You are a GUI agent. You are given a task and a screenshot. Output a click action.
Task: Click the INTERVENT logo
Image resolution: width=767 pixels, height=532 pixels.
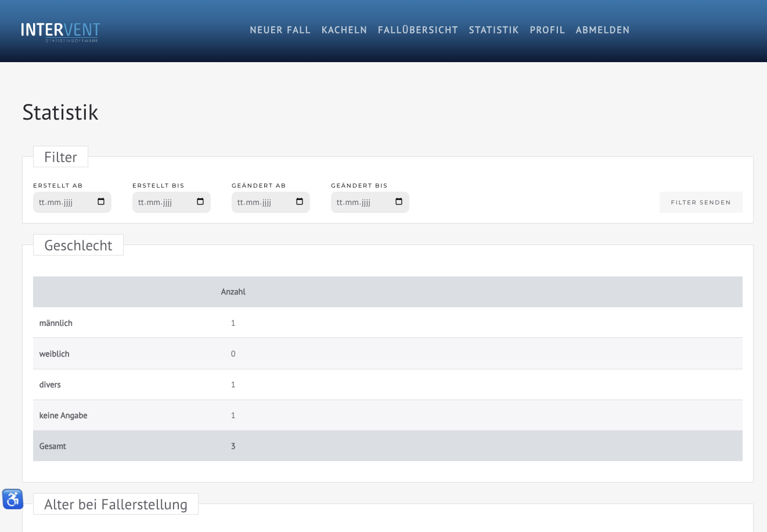(x=60, y=31)
